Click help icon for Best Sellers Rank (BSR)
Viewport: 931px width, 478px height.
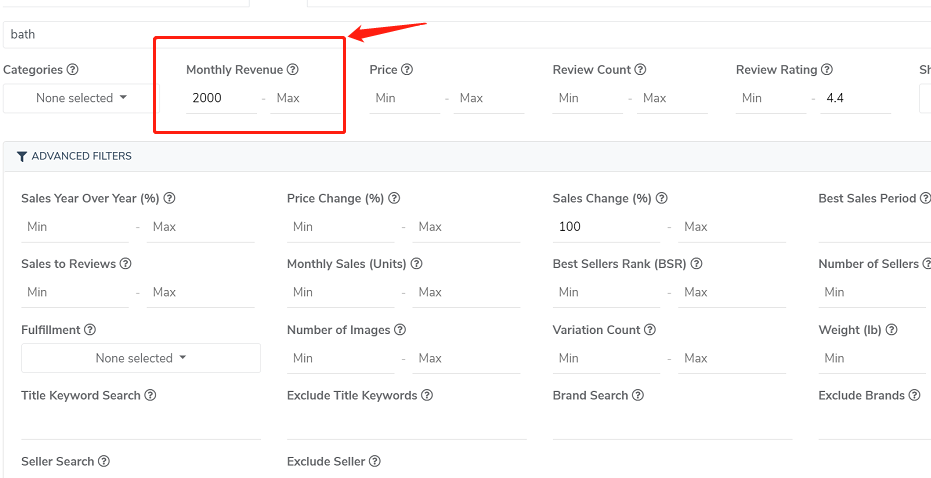click(696, 264)
